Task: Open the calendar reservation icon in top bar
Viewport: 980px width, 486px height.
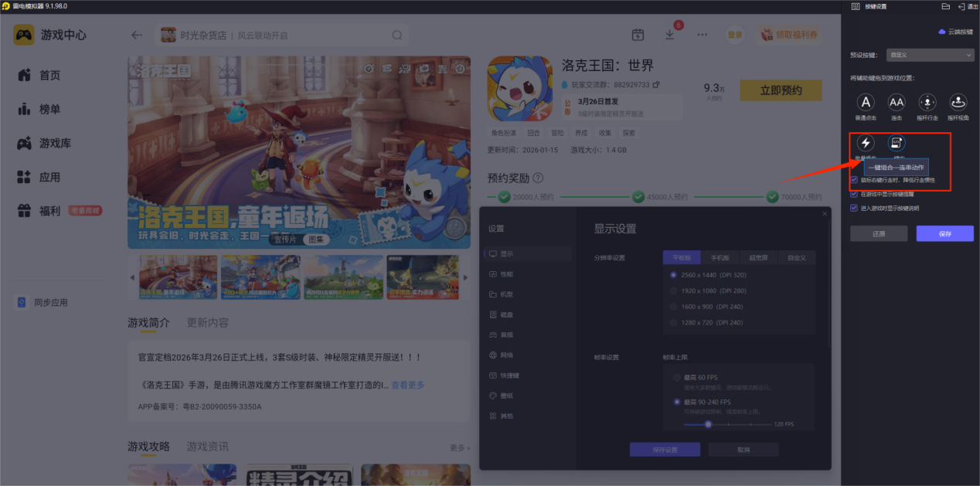Action: (x=638, y=35)
